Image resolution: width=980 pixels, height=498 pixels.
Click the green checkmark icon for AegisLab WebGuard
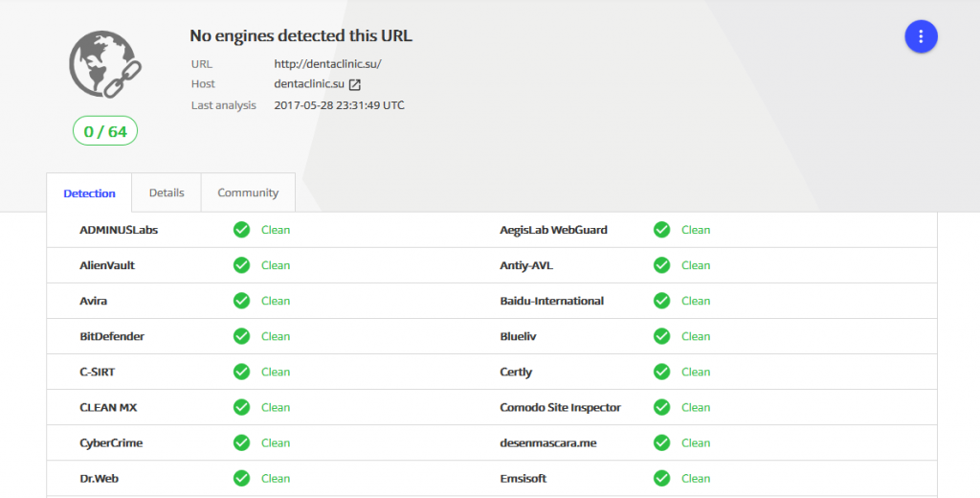[661, 230]
